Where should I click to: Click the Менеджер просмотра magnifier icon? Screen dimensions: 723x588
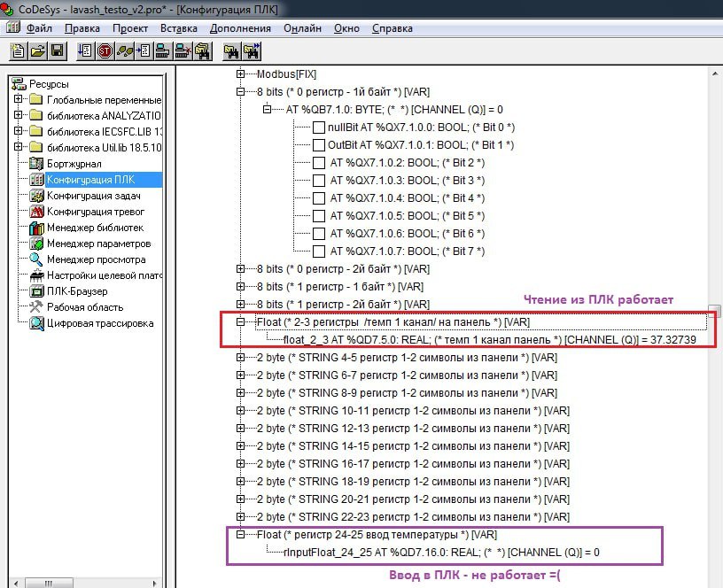(36, 259)
